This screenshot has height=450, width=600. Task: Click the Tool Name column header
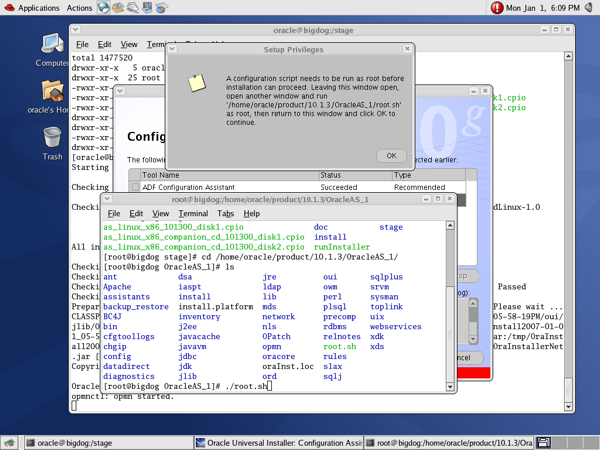pos(230,175)
